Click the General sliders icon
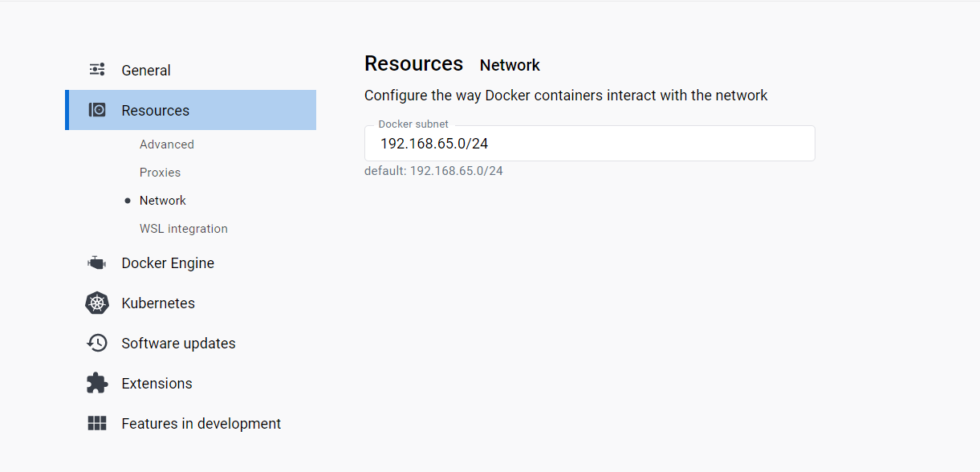The image size is (980, 472). pyautogui.click(x=97, y=70)
